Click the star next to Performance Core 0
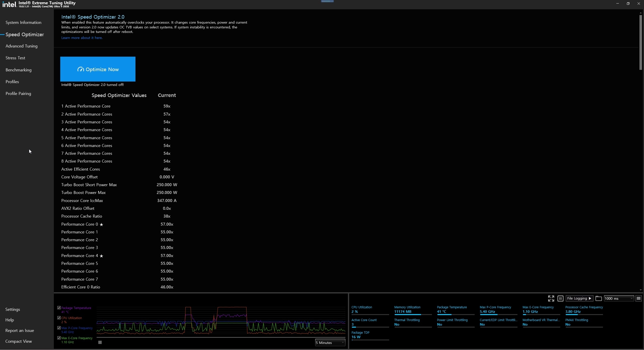The image size is (644, 350). pyautogui.click(x=101, y=224)
